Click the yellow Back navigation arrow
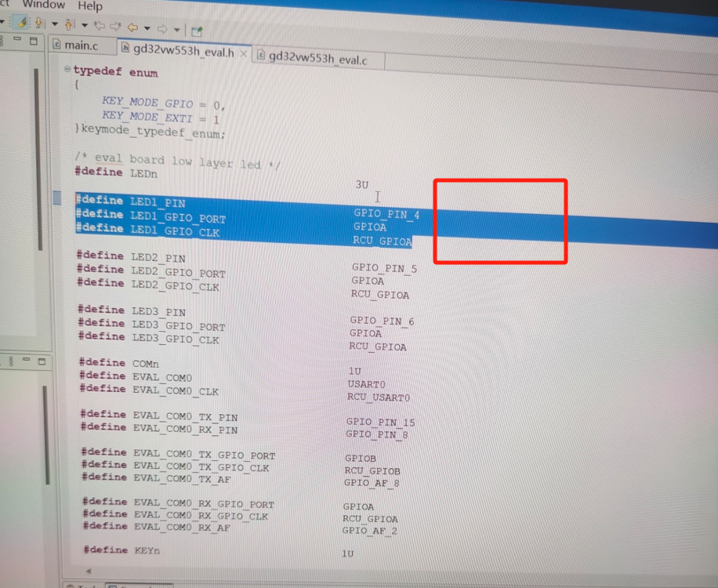 [x=132, y=27]
